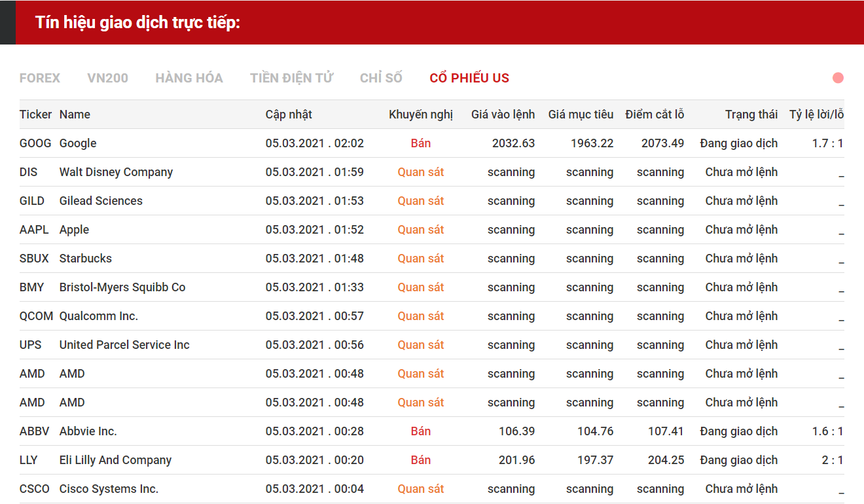Click Bán in the Eli Lilly row
Image resolution: width=864 pixels, height=504 pixels.
421,460
